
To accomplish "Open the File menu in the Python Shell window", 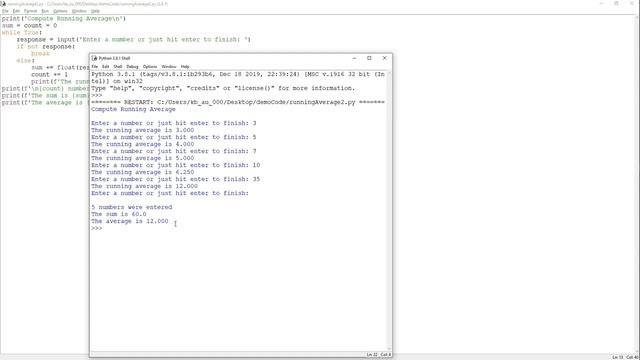I will (95, 67).
